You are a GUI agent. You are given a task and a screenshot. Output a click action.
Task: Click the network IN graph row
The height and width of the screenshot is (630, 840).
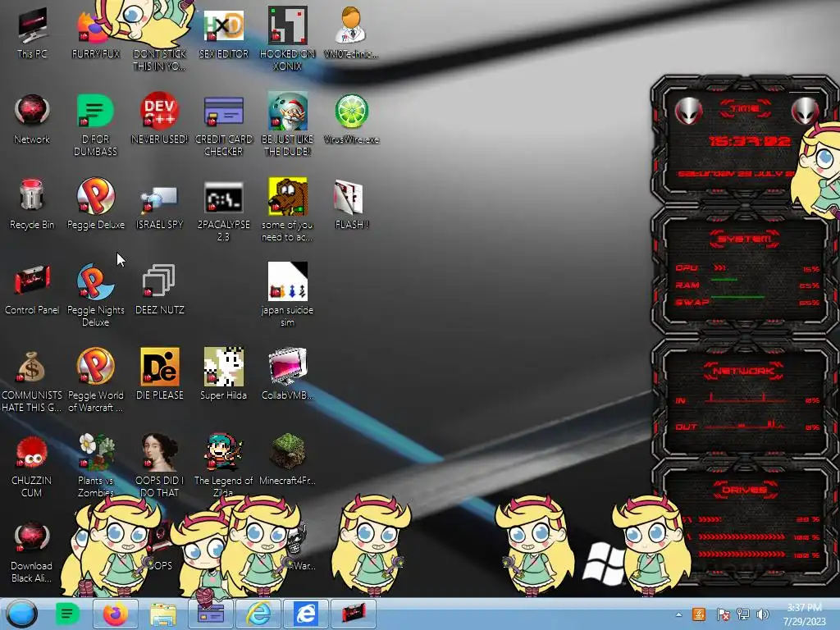(x=747, y=399)
